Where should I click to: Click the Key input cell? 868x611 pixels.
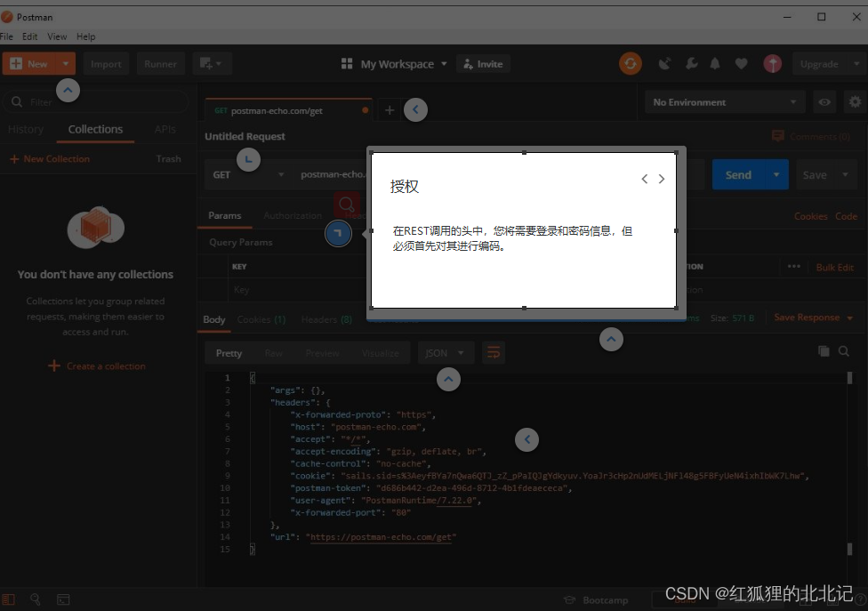tap(296, 289)
